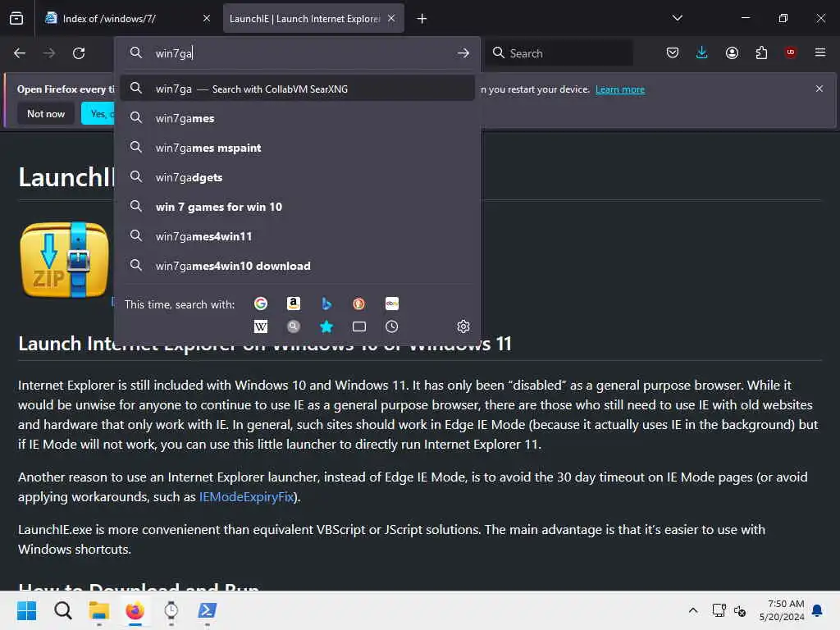Screen dimensions: 840x630
Task: Choose 'win7games mspaint' suggestion
Action: [x=297, y=148]
